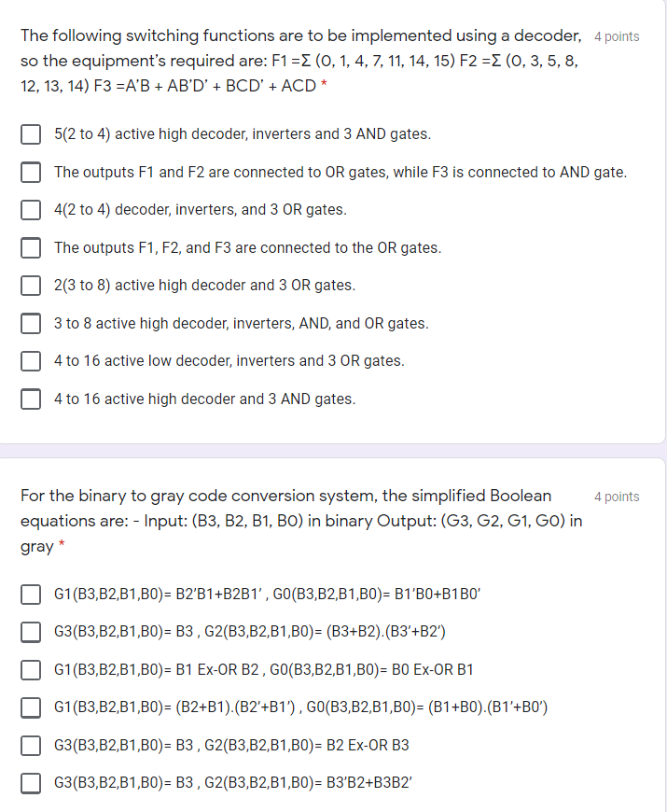Select the "3 to 8 active high decoder, inverters, AND, and OR gates" choice

[x=31, y=323]
